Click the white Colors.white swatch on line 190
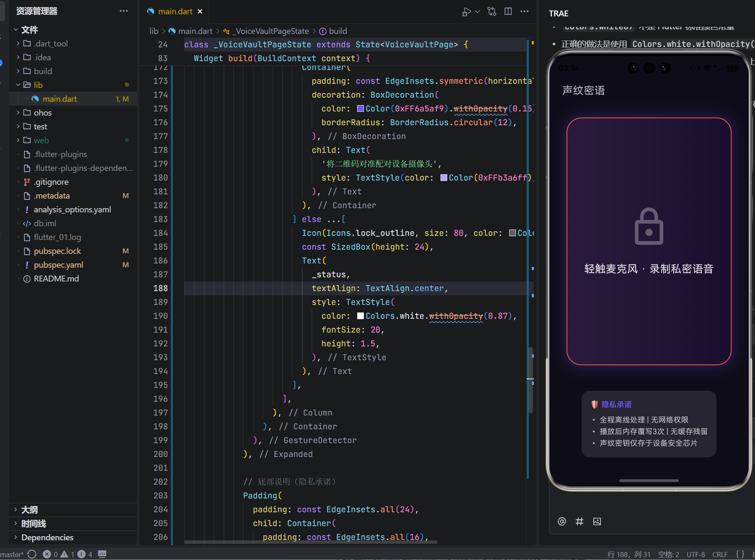This screenshot has width=755, height=560. 360,316
